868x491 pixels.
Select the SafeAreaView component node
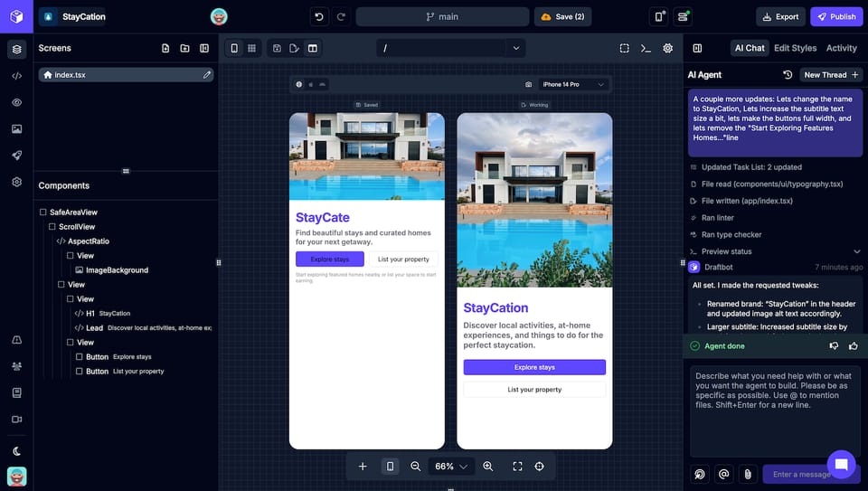[73, 212]
